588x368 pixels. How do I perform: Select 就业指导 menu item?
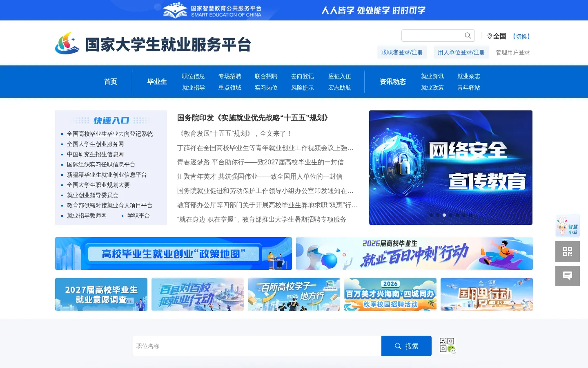click(194, 88)
